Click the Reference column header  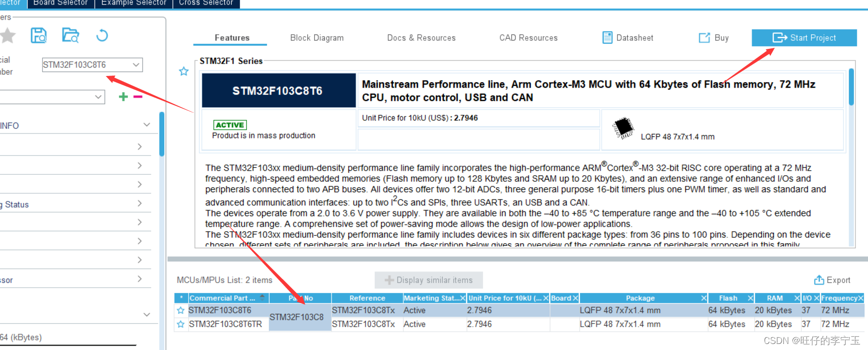coord(367,298)
